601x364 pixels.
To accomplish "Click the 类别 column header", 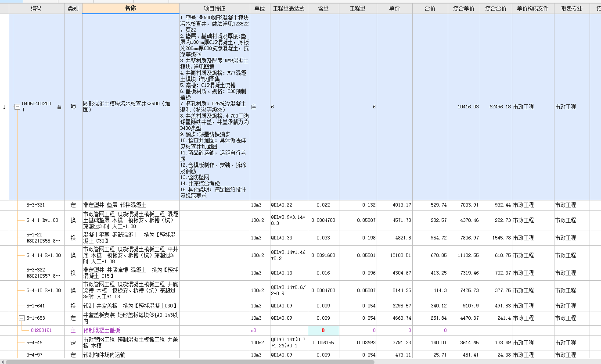I will (73, 9).
